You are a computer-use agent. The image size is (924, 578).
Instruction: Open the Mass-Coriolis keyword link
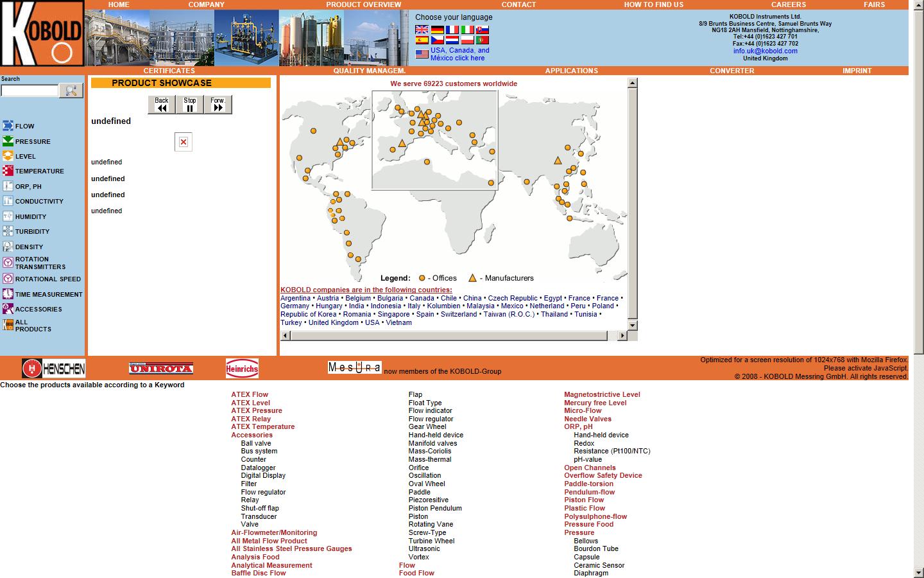pos(430,451)
